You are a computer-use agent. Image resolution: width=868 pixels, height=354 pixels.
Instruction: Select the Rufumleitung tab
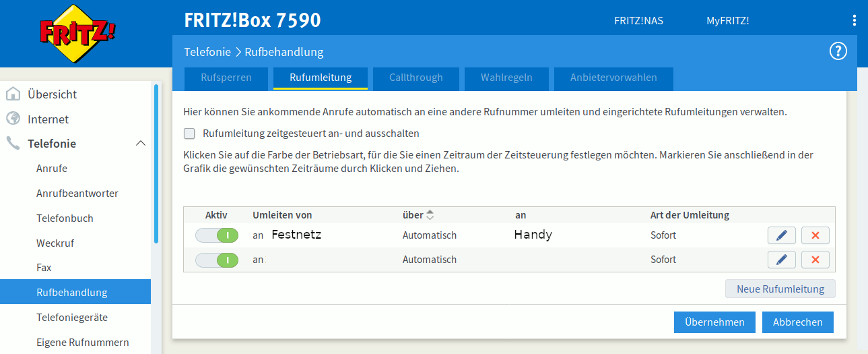click(321, 78)
